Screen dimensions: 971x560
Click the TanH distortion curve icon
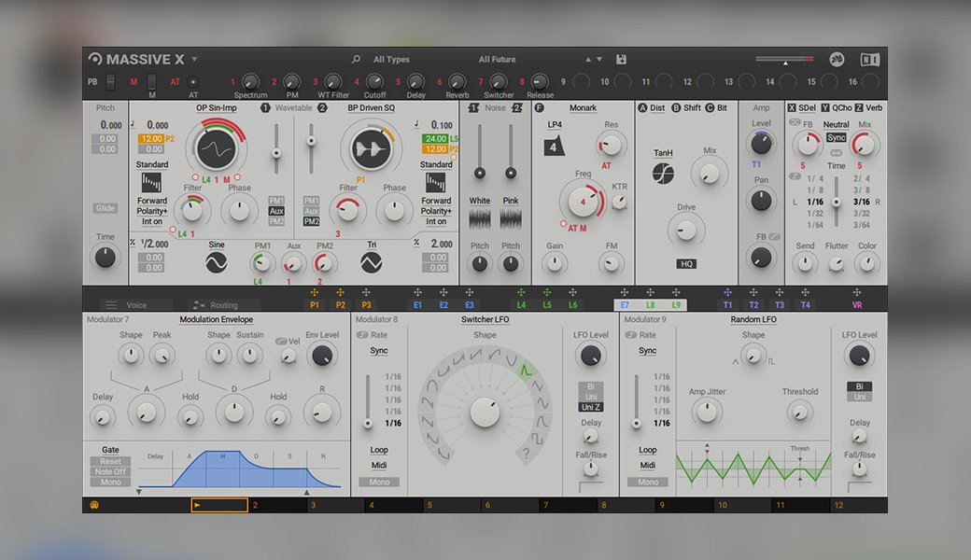(663, 174)
